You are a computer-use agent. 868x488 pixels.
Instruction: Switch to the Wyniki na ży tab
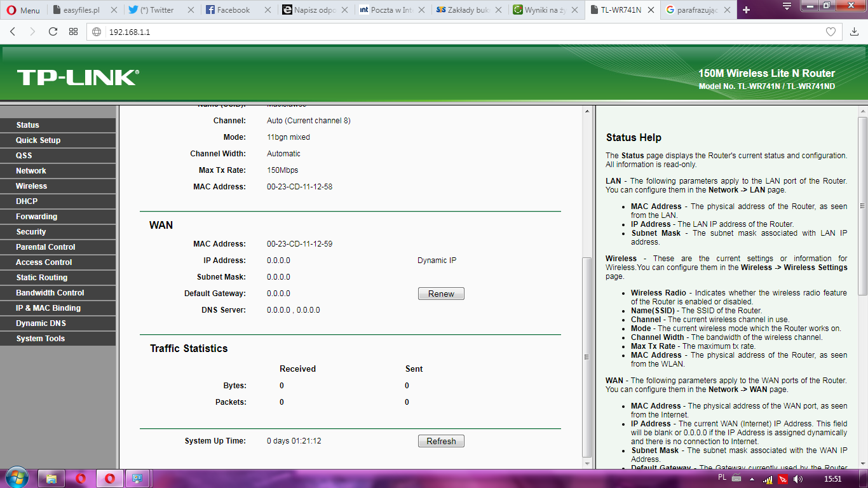(x=545, y=10)
